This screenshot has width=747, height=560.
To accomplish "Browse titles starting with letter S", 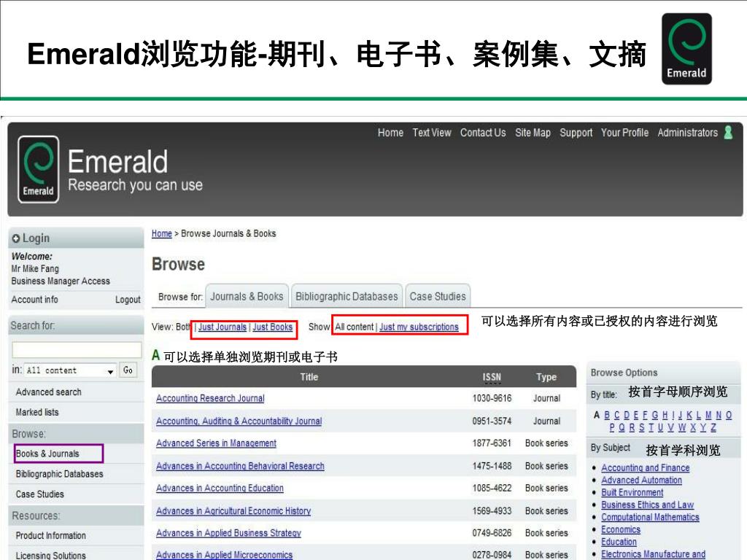I will tap(642, 427).
